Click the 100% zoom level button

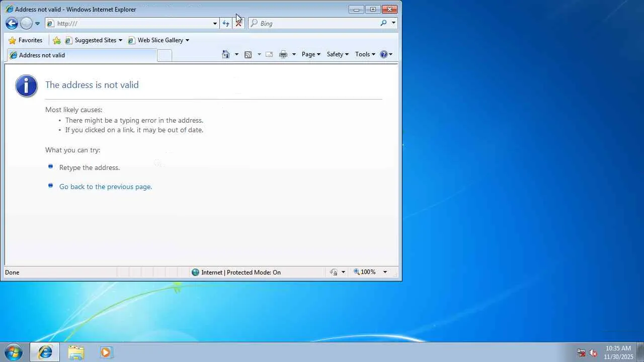(x=365, y=272)
